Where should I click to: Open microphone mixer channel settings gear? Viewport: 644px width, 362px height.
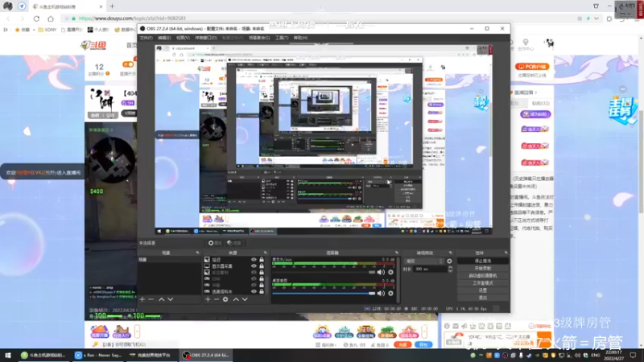click(x=390, y=272)
